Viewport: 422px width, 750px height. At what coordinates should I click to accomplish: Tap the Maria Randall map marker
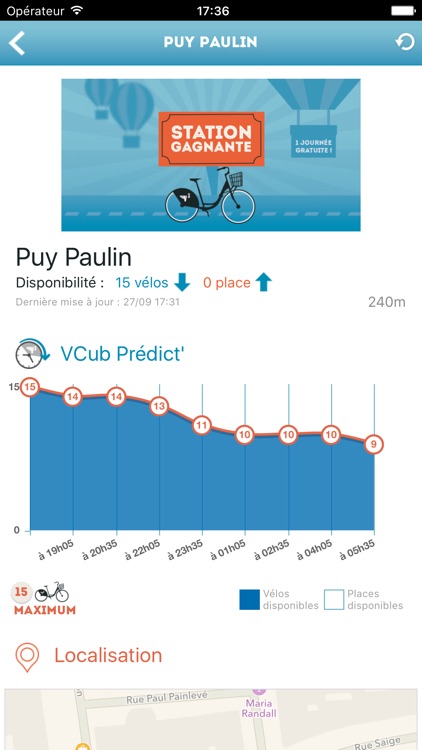(259, 704)
